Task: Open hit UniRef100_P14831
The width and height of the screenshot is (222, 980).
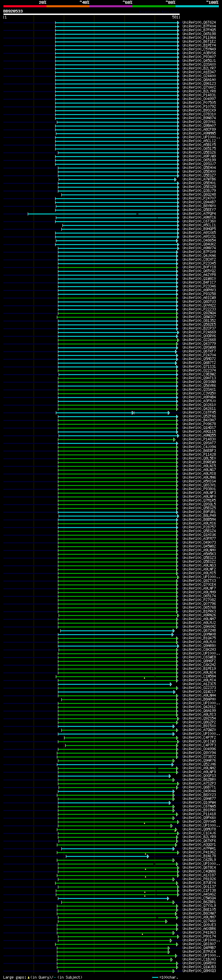Action: coord(199,95)
